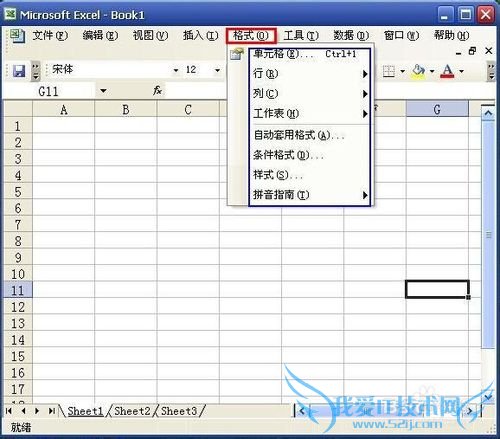This screenshot has width=500, height=439.
Task: Click the active cell G11
Action: [437, 290]
